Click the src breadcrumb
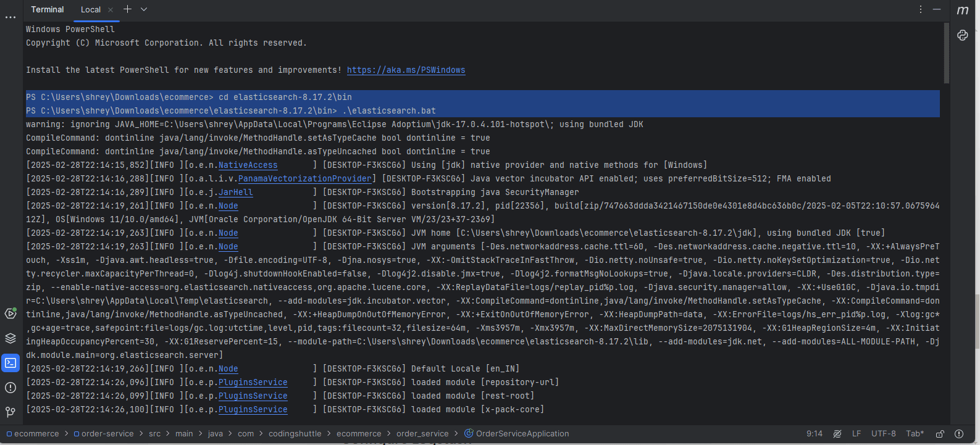This screenshot has width=980, height=445. (154, 434)
